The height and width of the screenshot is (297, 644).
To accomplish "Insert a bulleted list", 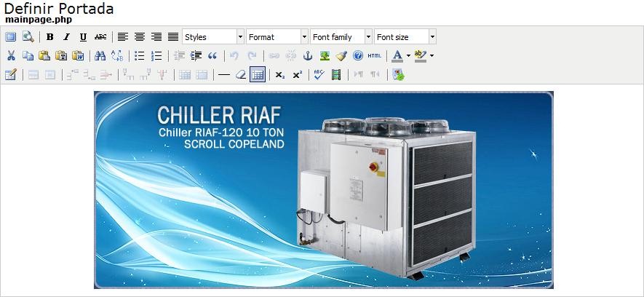I will pos(140,56).
